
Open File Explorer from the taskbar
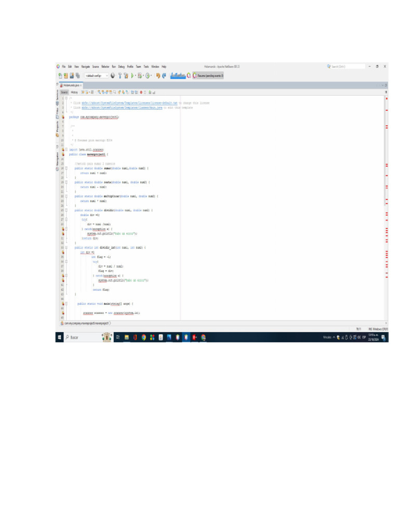(127, 337)
